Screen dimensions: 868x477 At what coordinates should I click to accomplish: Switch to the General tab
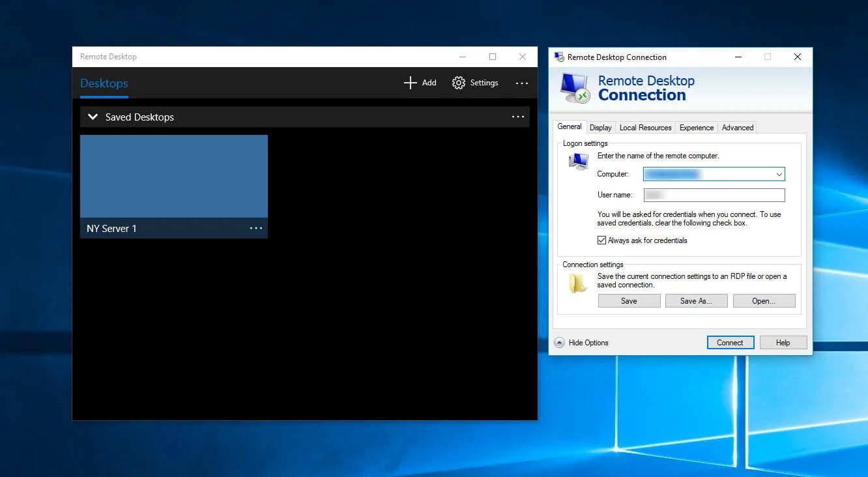tap(570, 126)
